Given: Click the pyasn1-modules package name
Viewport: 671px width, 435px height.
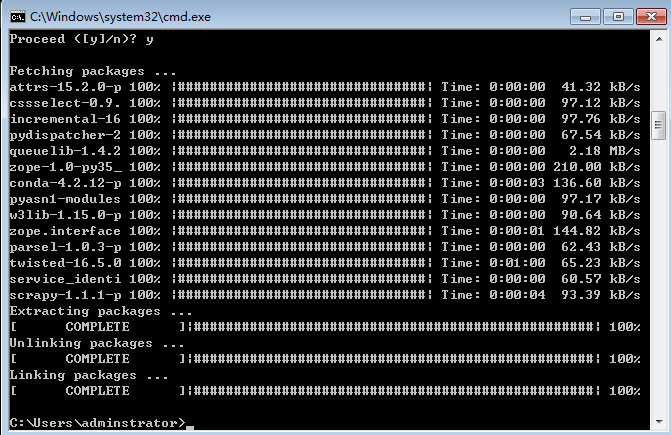Looking at the screenshot, I should pyautogui.click(x=65, y=199).
